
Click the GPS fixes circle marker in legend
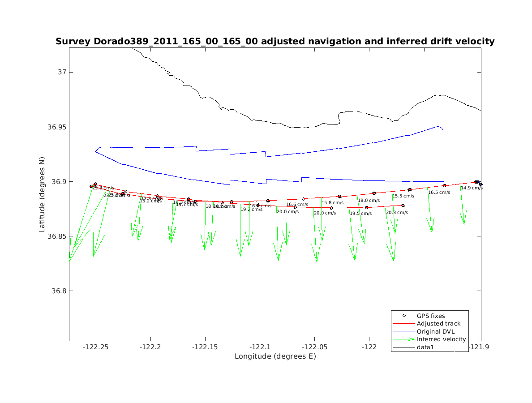[404, 316]
